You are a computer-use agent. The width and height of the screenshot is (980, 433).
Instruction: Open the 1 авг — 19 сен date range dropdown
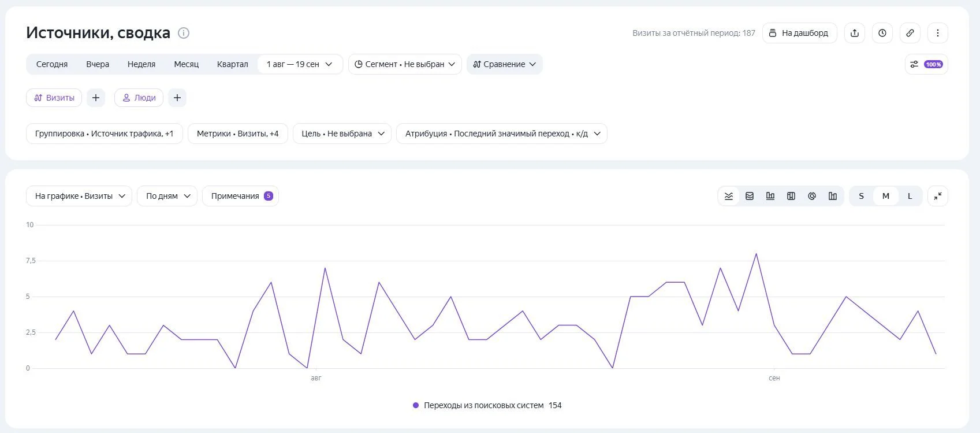click(x=300, y=64)
